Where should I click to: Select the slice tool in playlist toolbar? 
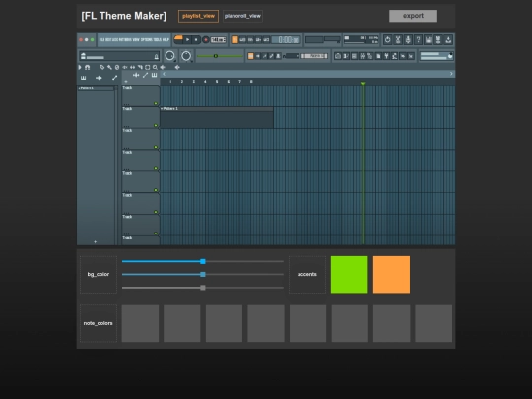[140, 68]
